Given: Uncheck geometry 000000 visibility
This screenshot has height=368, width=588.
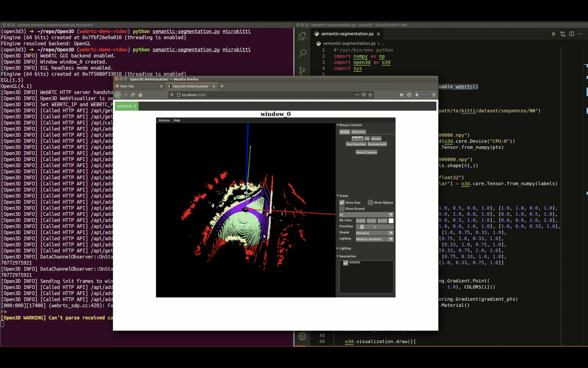Looking at the screenshot, I should pos(346,263).
